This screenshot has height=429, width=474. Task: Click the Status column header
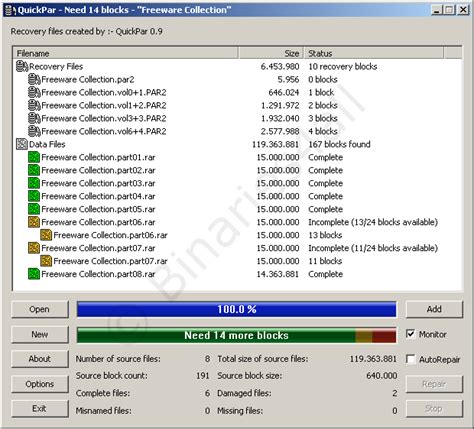pyautogui.click(x=374, y=53)
